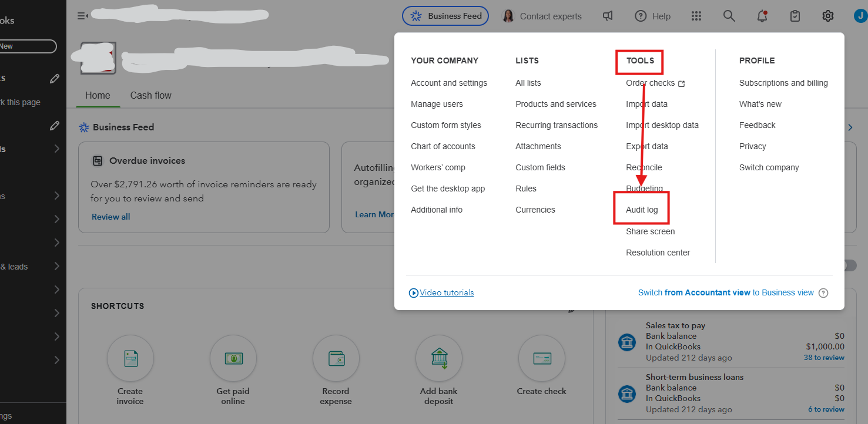The width and height of the screenshot is (868, 424).
Task: Select Account and settings
Action: click(449, 83)
